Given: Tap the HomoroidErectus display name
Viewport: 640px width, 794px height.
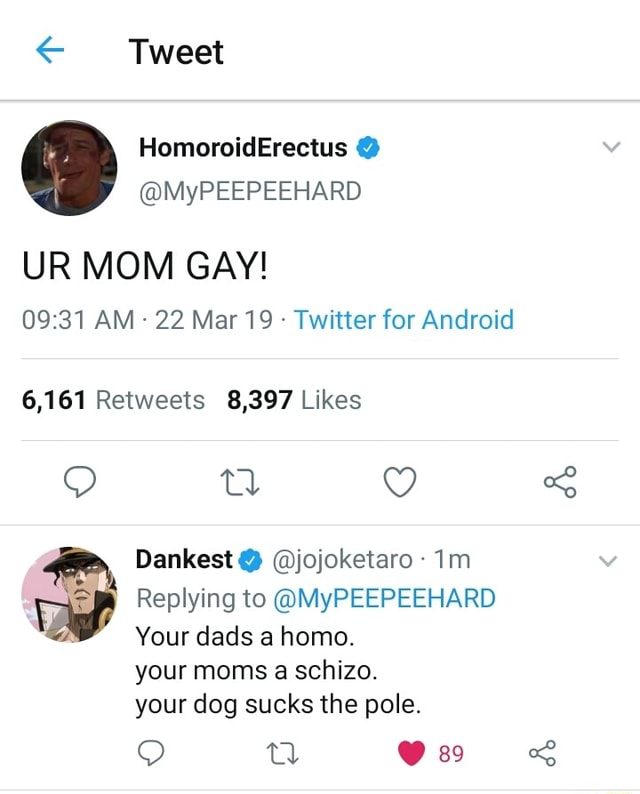Looking at the screenshot, I should click(x=243, y=148).
